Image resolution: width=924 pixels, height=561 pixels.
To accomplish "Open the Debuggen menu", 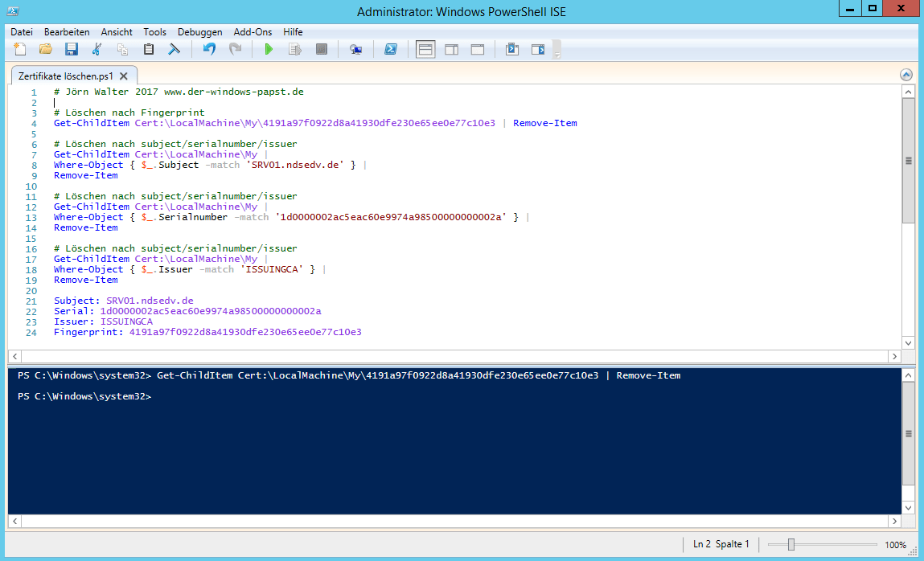I will (199, 31).
